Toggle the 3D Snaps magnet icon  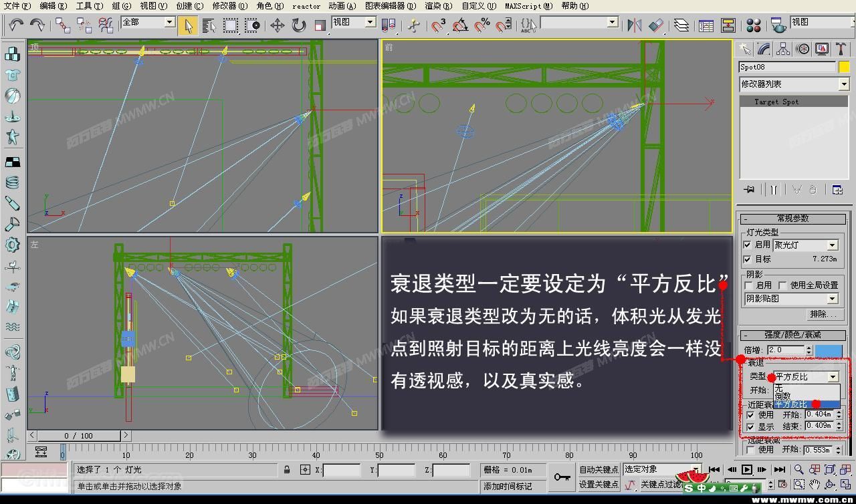(439, 25)
